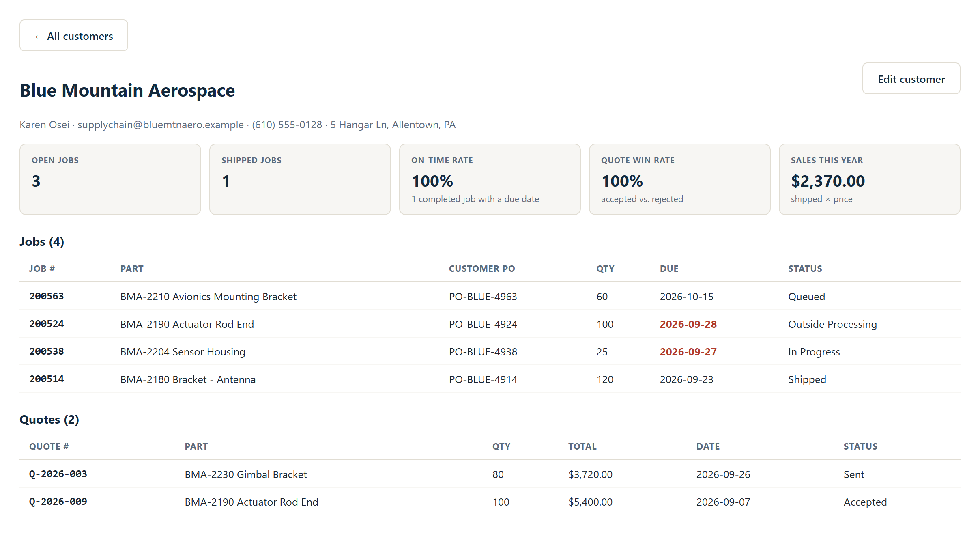Click the Sales This Year card
980x534 pixels.
pyautogui.click(x=870, y=179)
